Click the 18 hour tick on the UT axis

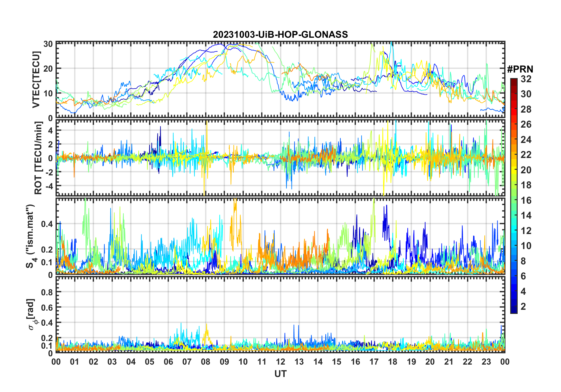(392, 362)
